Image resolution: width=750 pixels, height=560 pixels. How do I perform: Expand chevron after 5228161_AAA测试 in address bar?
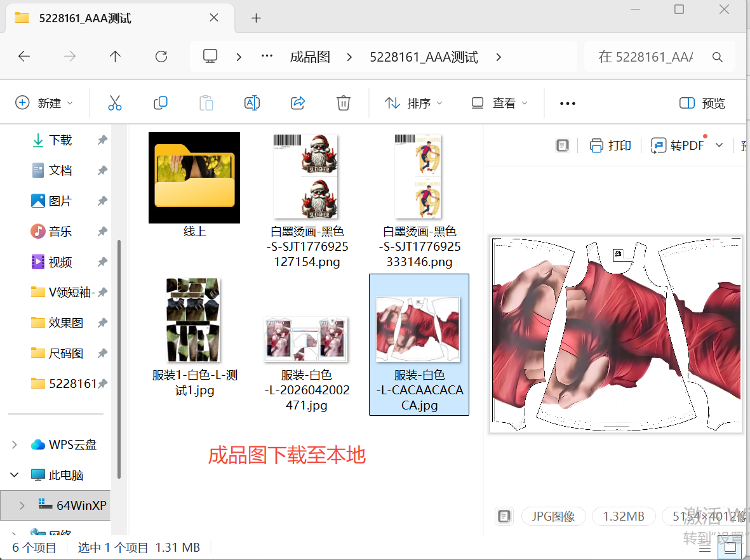point(499,57)
